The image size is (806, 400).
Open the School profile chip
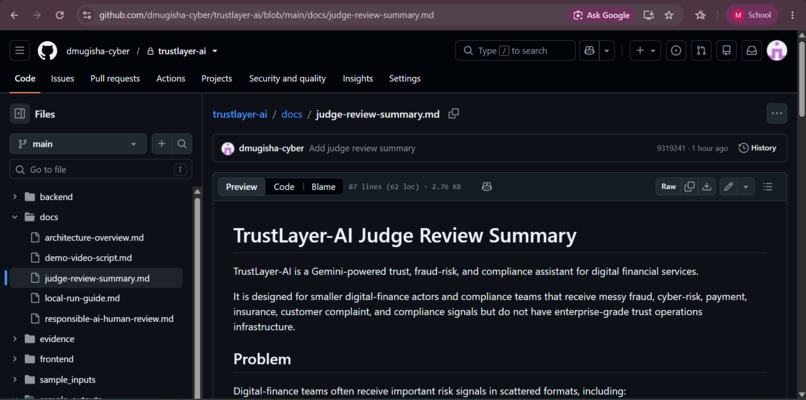(752, 15)
